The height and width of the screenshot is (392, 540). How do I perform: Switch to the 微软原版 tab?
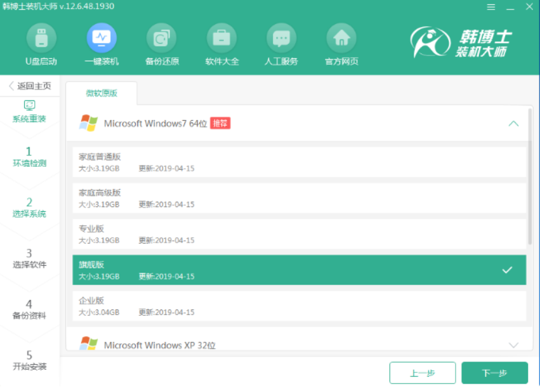coord(102,93)
